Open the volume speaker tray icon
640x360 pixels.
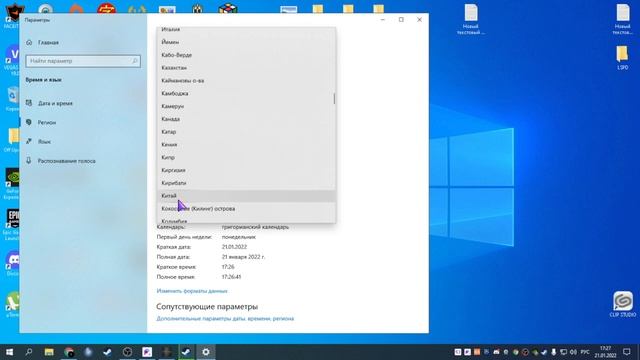[x=573, y=352]
